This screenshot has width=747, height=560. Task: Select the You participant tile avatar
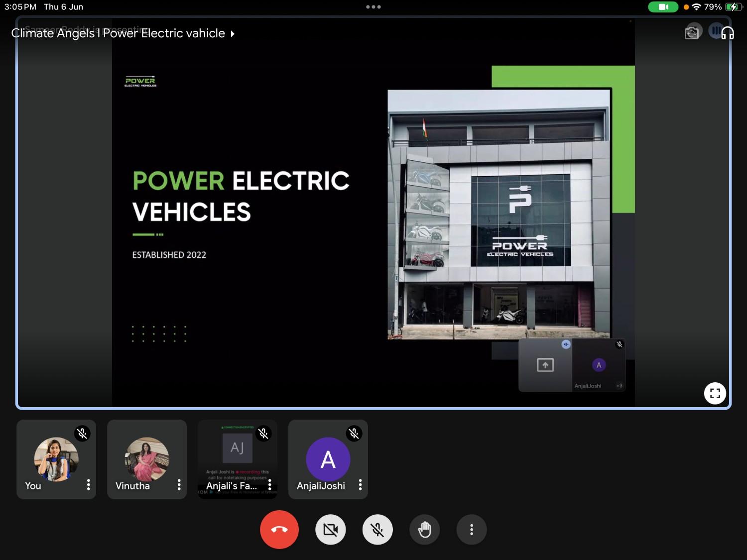[56, 459]
